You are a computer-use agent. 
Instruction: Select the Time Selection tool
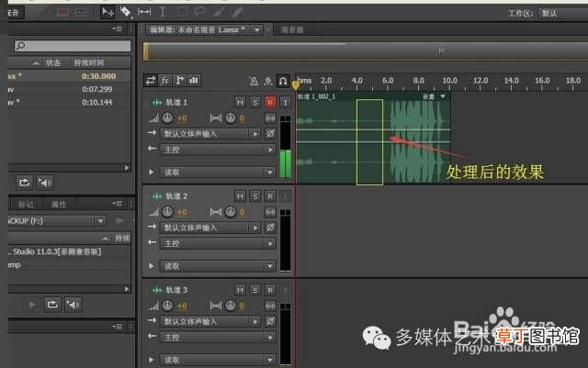163,12
